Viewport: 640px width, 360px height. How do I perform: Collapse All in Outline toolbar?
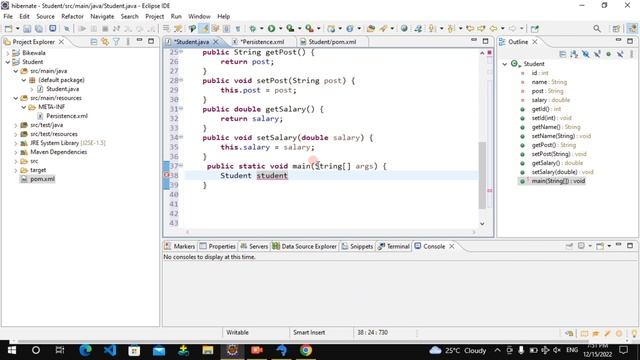coord(562,54)
